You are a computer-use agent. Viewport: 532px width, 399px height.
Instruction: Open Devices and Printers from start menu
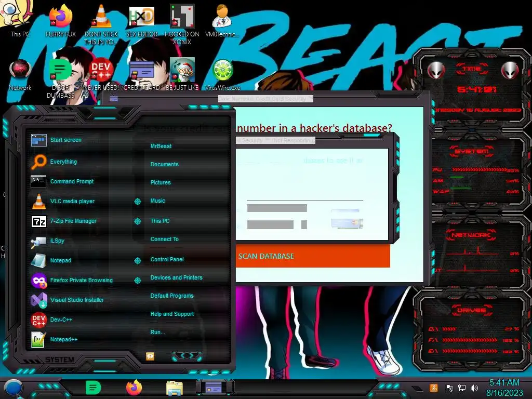pos(177,277)
